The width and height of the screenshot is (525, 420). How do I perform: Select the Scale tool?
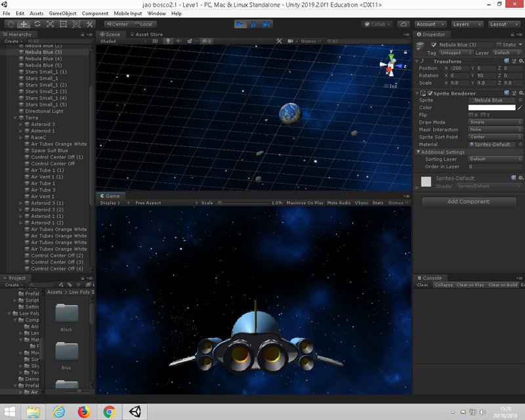click(51, 24)
